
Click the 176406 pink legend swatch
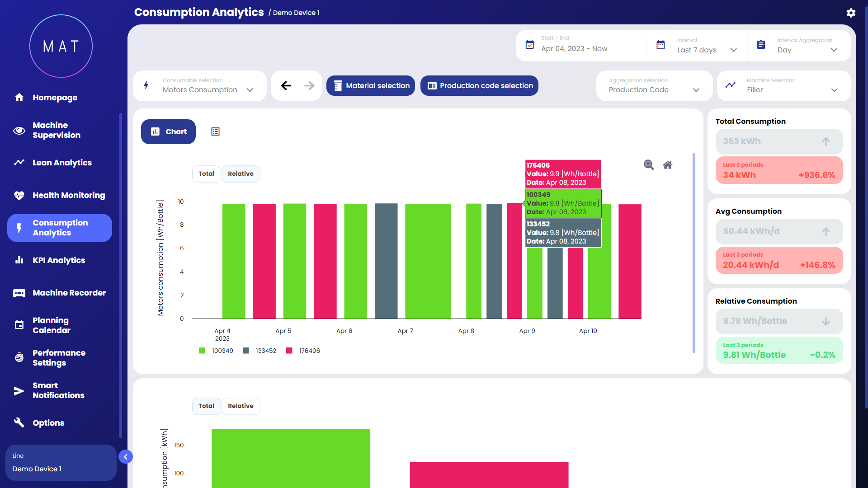point(289,351)
